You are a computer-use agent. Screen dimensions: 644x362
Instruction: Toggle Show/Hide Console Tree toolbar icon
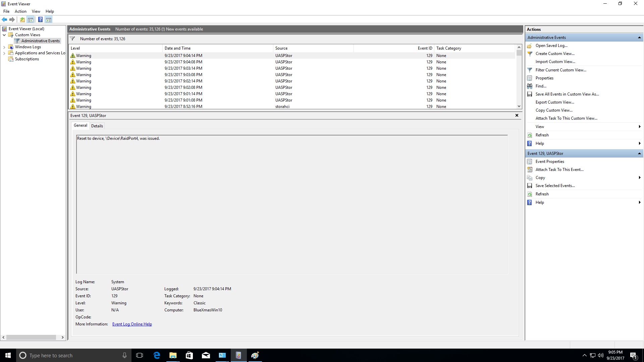click(x=31, y=19)
